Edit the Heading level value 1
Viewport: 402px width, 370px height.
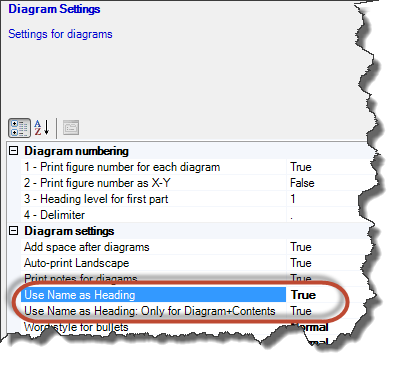(x=328, y=199)
